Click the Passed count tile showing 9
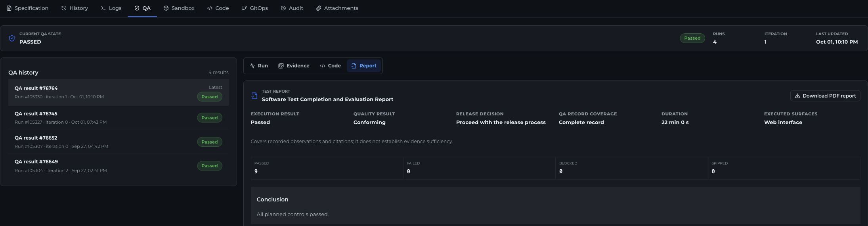The height and width of the screenshot is (226, 868). pyautogui.click(x=327, y=168)
